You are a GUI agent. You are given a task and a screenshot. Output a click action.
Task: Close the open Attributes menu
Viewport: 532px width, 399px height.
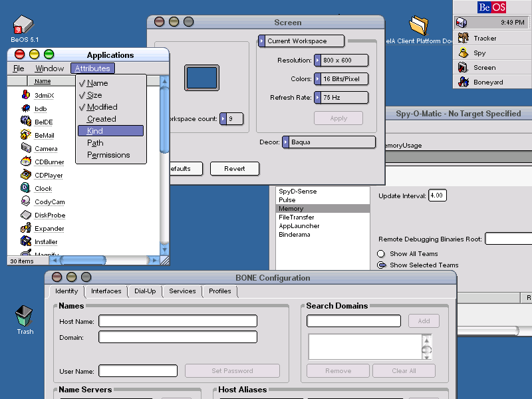(x=92, y=68)
